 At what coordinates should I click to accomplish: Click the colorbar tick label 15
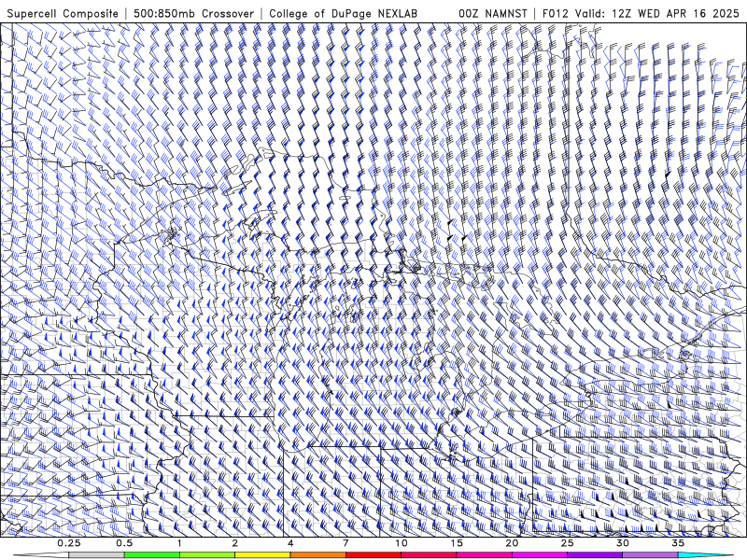[457, 543]
